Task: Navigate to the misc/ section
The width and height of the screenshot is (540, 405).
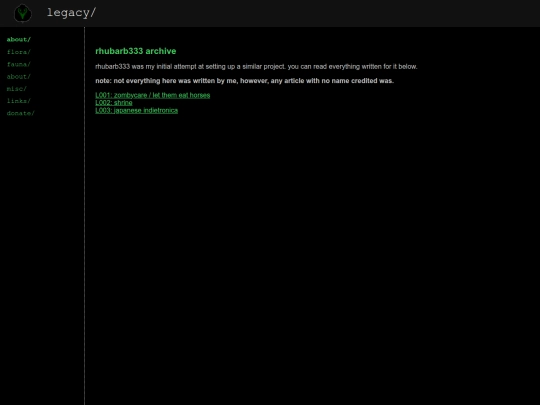Action: pyautogui.click(x=17, y=89)
